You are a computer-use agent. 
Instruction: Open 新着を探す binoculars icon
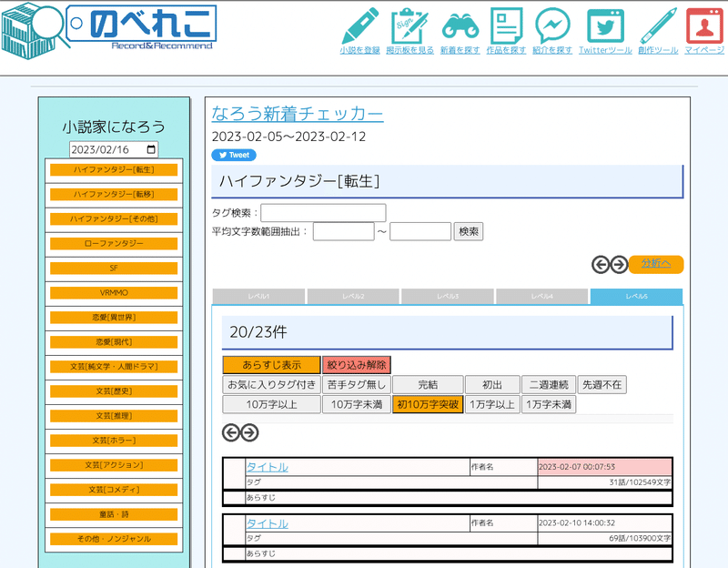click(x=460, y=26)
